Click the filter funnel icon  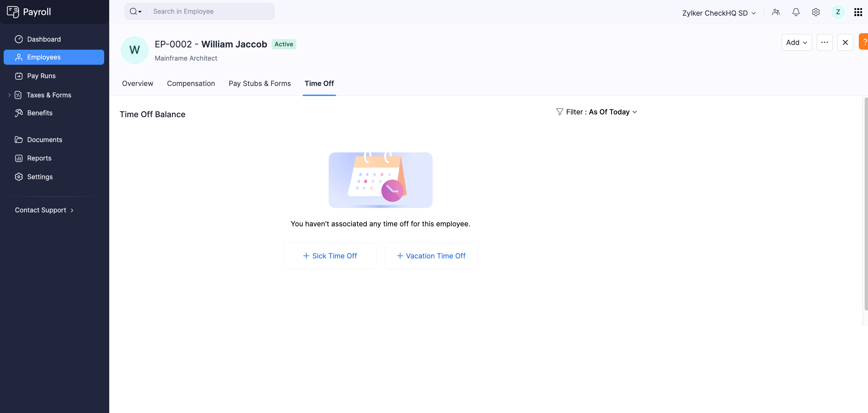tap(560, 112)
